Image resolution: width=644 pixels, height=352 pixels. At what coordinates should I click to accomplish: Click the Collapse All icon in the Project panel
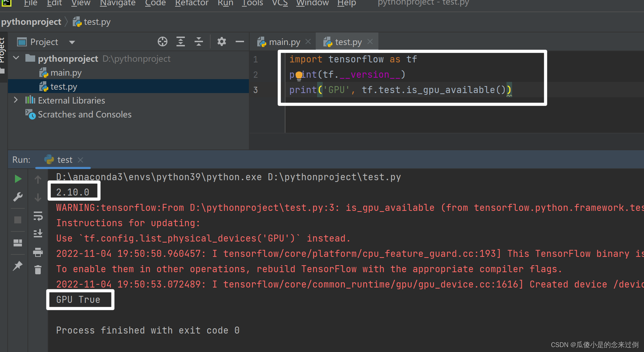coord(199,42)
